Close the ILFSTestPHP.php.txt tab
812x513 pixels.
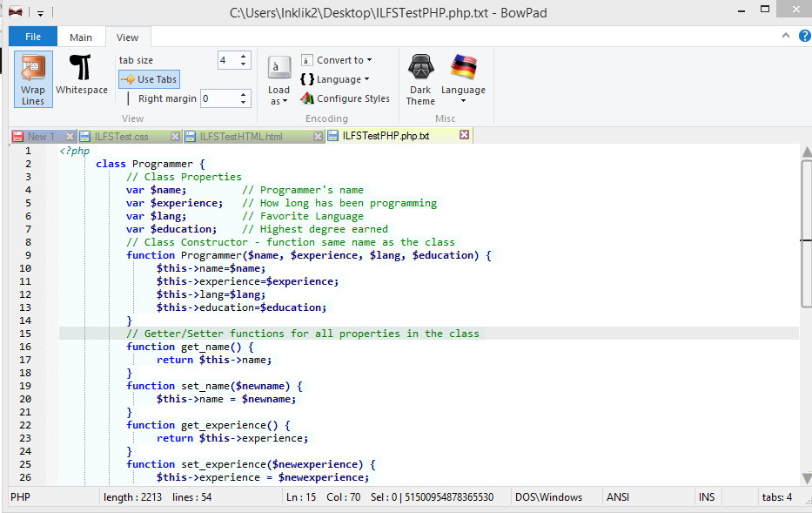464,136
